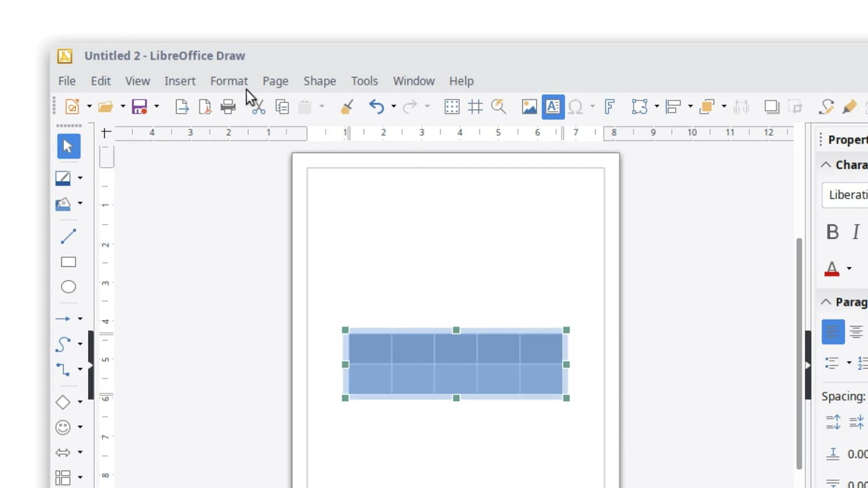This screenshot has width=868, height=488.
Task: Open the View menu
Action: (x=138, y=81)
